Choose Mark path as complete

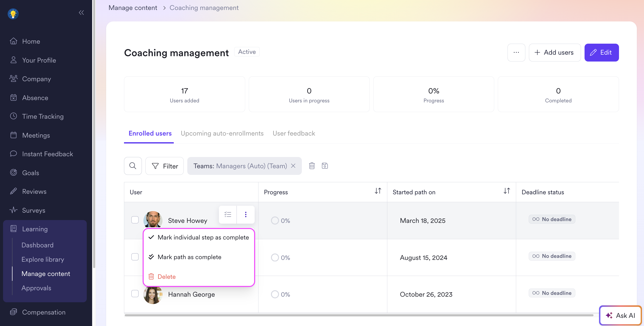point(189,257)
